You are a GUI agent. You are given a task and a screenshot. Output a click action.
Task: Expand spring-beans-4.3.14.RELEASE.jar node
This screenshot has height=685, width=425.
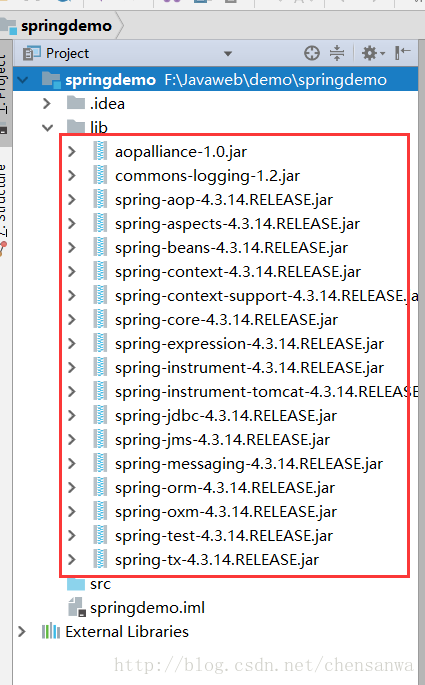pyautogui.click(x=72, y=248)
